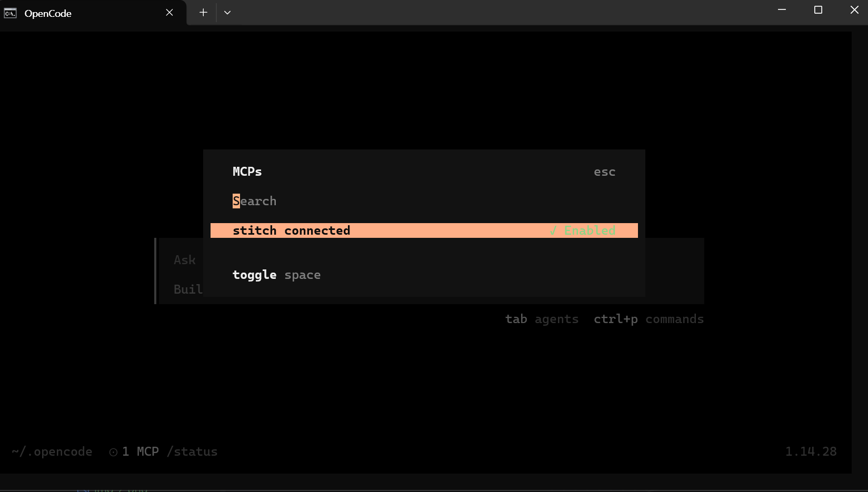Screen dimensions: 868x492
Task: Click the toggle space hint
Action: coord(276,275)
